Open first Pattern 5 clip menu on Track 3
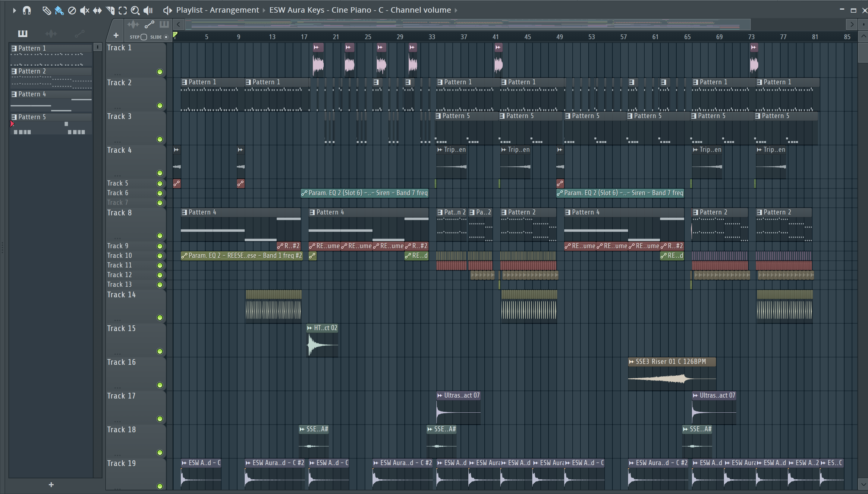The image size is (868, 494). pyautogui.click(x=438, y=116)
